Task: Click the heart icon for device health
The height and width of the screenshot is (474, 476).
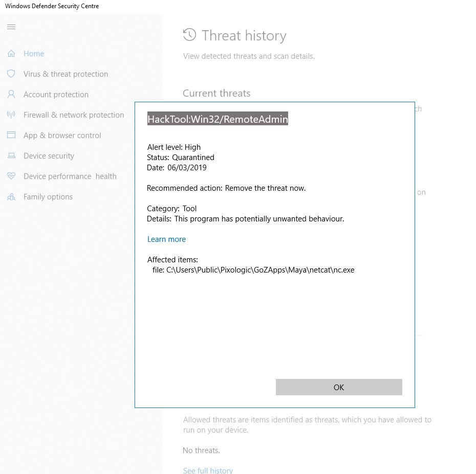Action: [11, 176]
